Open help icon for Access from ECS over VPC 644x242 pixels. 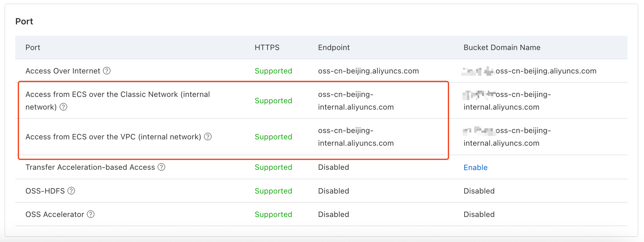pyautogui.click(x=208, y=137)
